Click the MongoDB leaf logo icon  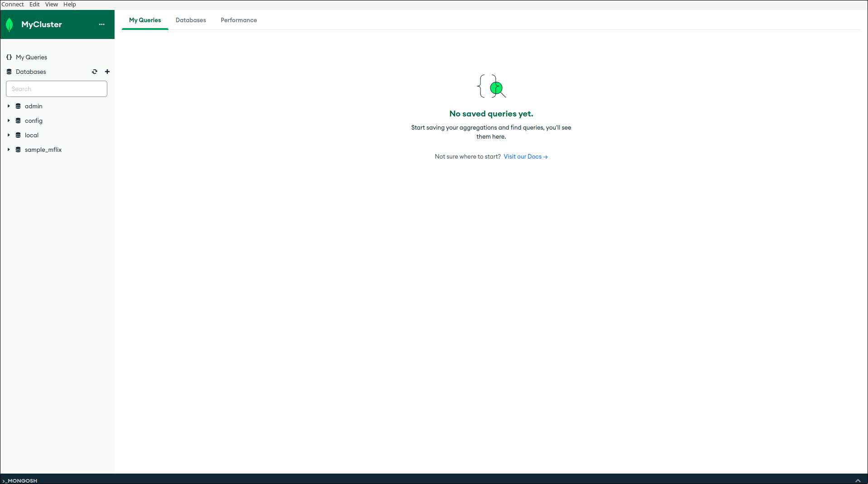point(10,24)
